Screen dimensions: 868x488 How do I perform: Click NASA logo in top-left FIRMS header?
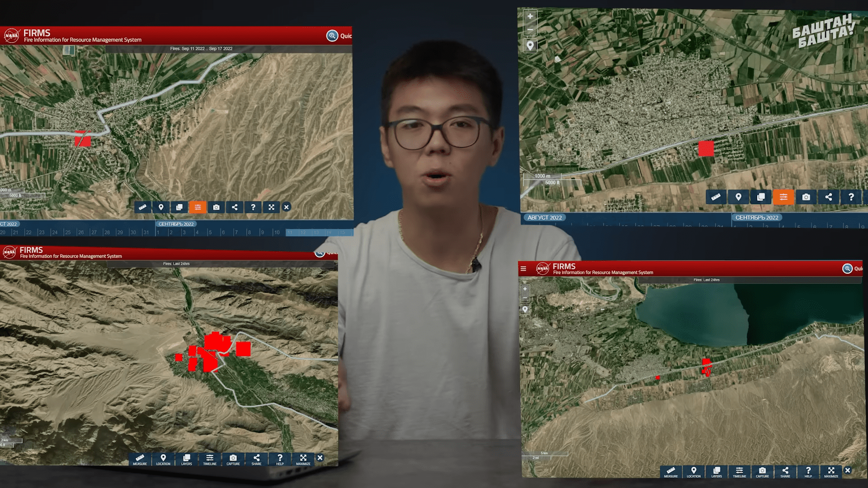click(x=12, y=36)
